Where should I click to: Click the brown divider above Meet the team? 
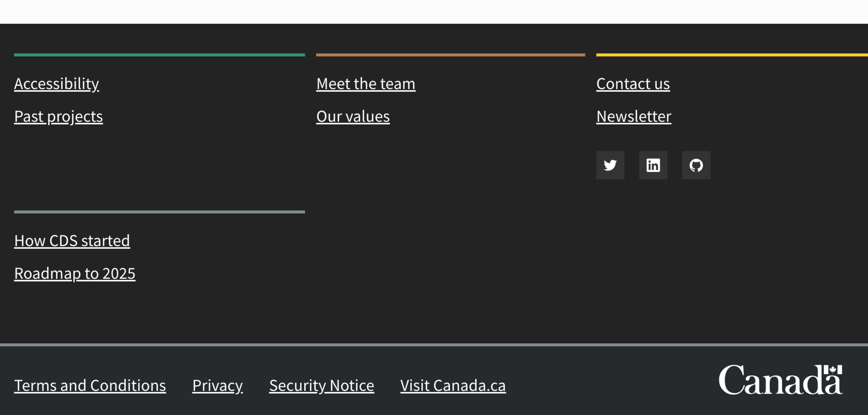pyautogui.click(x=451, y=55)
